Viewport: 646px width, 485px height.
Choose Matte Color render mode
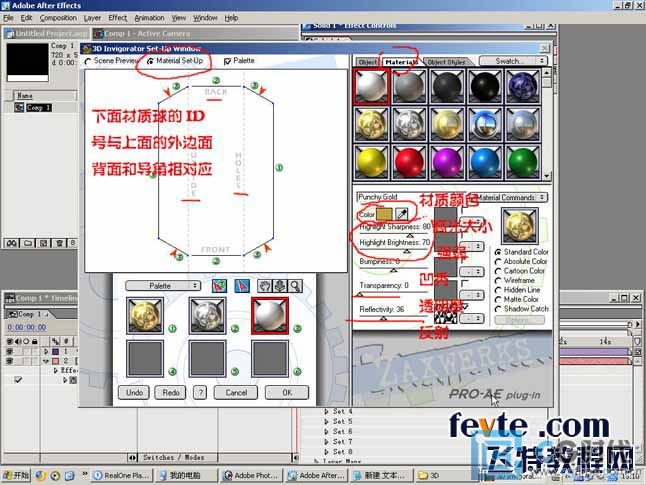(498, 300)
